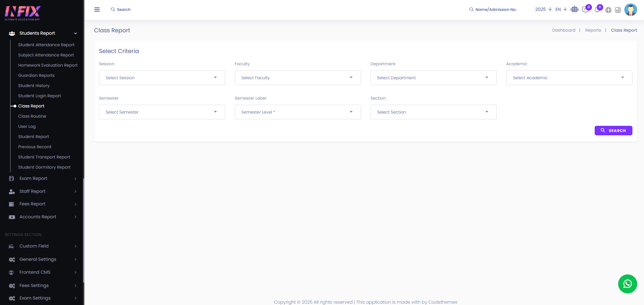Click the Fees Settings gears icon
Image resolution: width=644 pixels, height=305 pixels.
(12, 286)
